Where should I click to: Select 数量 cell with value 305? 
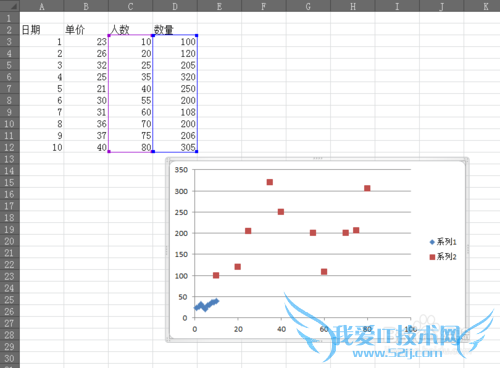(175, 147)
